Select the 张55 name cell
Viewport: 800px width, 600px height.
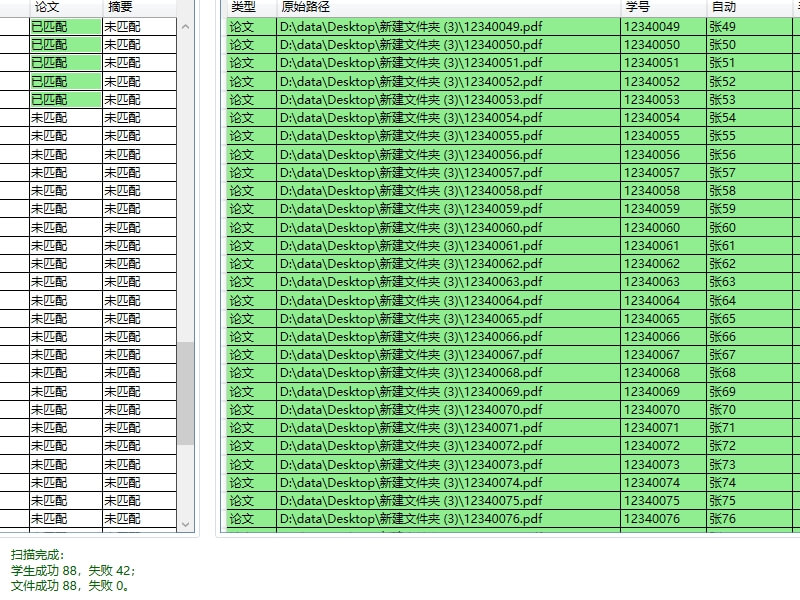pyautogui.click(x=722, y=136)
